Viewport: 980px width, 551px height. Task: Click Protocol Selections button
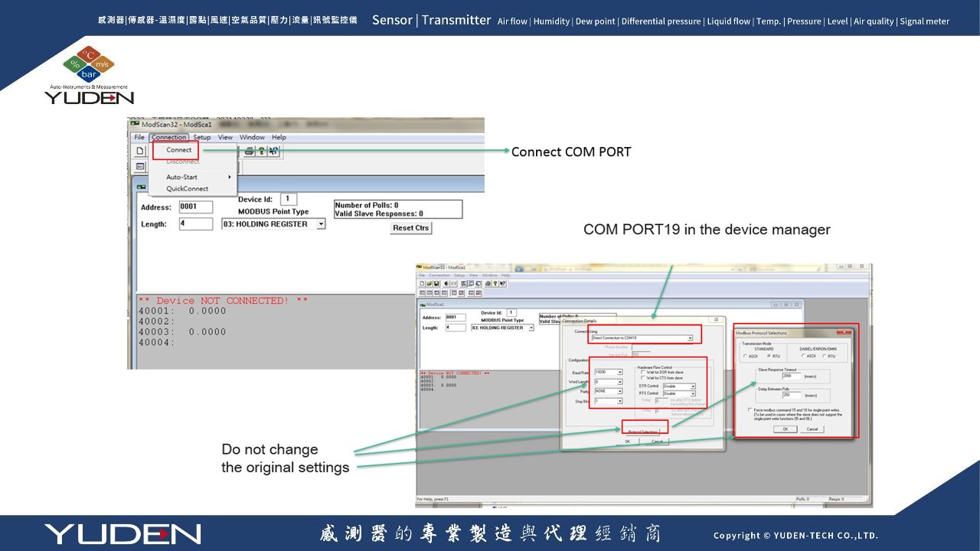point(644,432)
